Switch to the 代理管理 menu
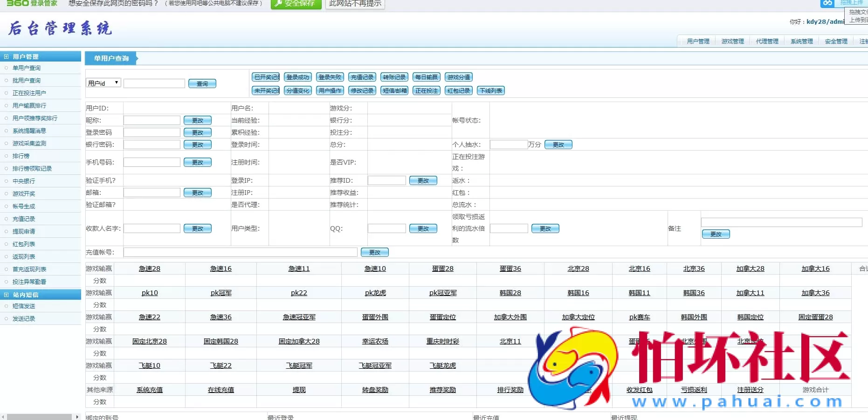868x420 pixels. point(767,41)
